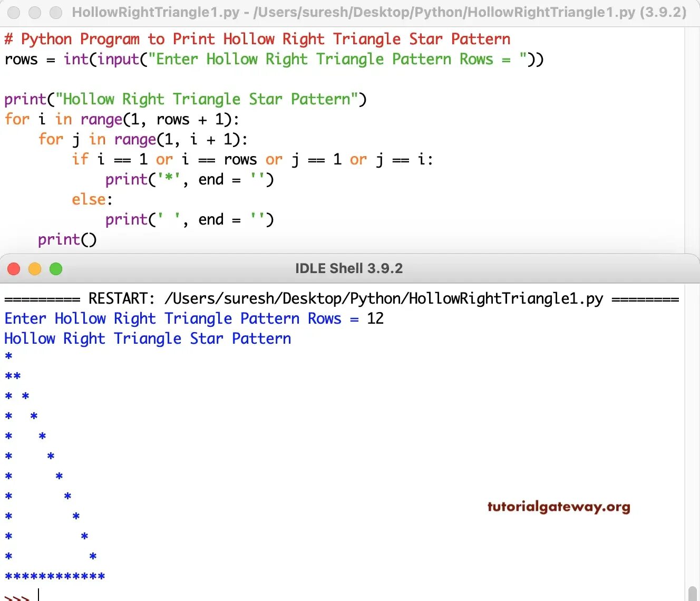The image size is (700, 601).
Task: Click the last output row of twelve asterisks
Action: click(55, 577)
